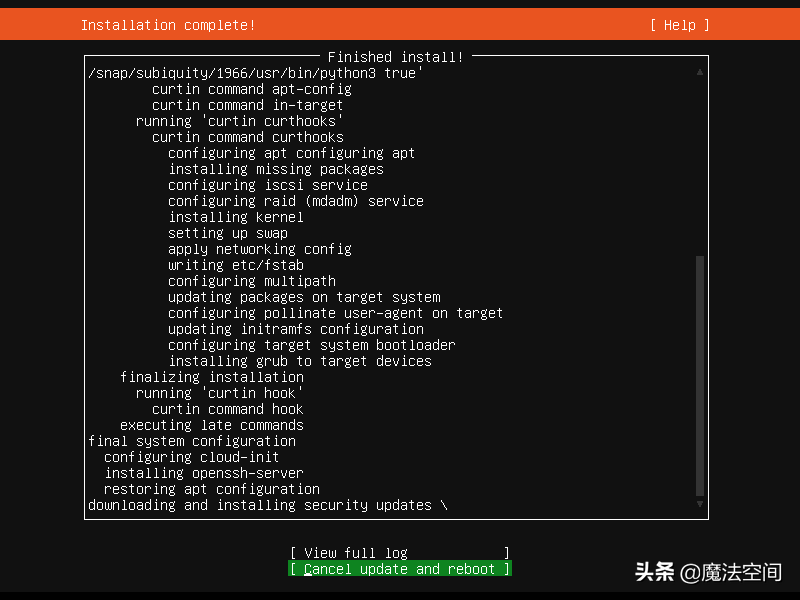Click the Installation complete! header text

pos(168,25)
